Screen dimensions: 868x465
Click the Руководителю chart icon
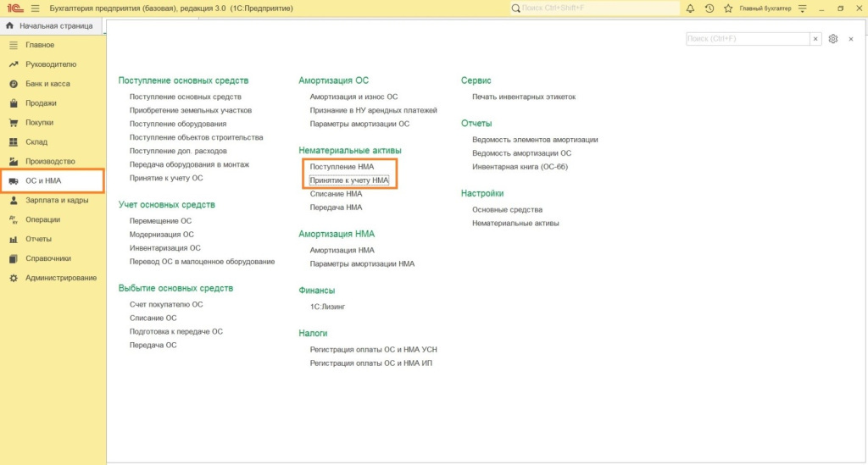pos(14,64)
